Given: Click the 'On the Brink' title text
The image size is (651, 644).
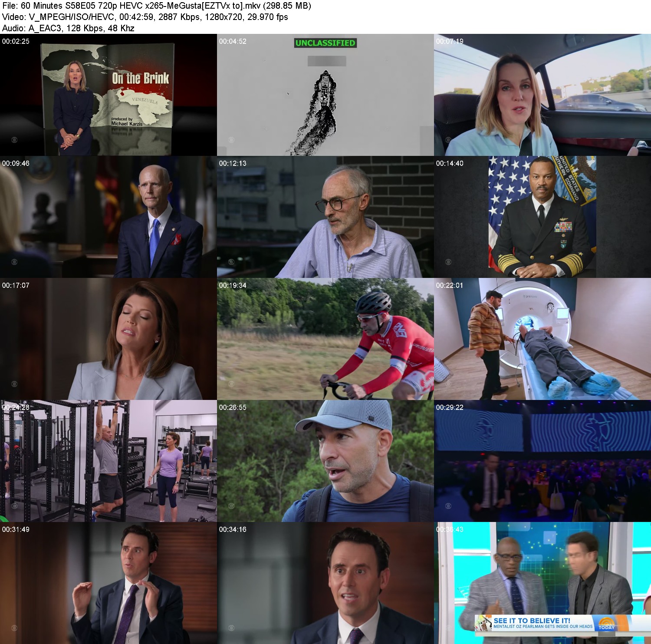Looking at the screenshot, I should click(140, 78).
